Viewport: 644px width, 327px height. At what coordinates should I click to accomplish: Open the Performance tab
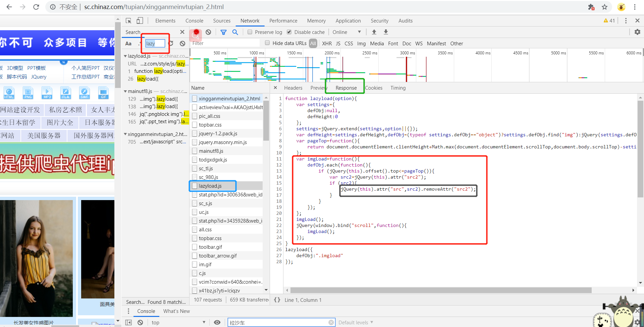click(x=283, y=21)
